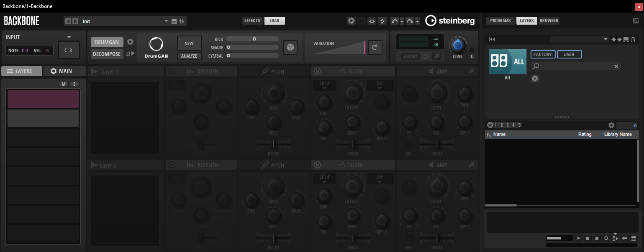
Task: Toggle Layer 2 Filter power button
Action: point(317,165)
